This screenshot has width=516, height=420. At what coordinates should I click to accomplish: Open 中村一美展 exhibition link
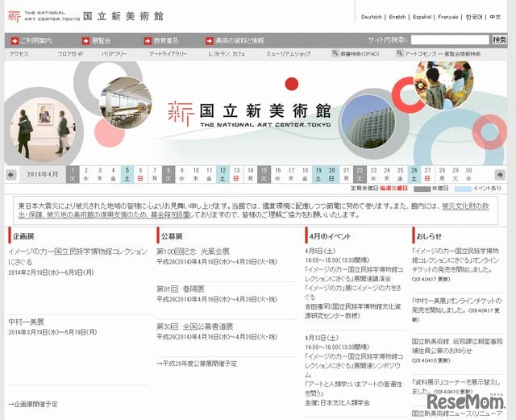[27, 322]
